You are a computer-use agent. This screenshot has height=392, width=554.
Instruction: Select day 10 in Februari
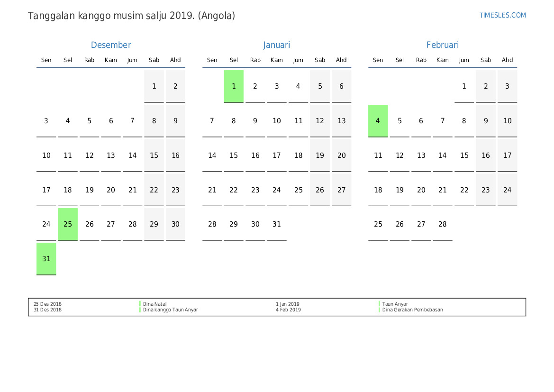click(508, 121)
